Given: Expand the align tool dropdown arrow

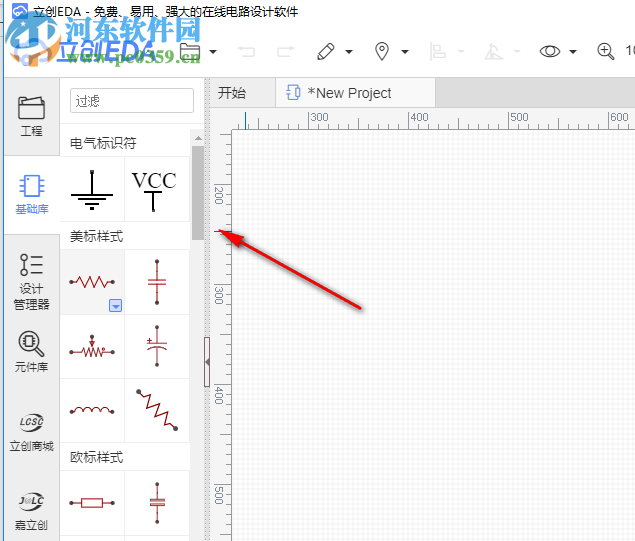Looking at the screenshot, I should pyautogui.click(x=460, y=52).
